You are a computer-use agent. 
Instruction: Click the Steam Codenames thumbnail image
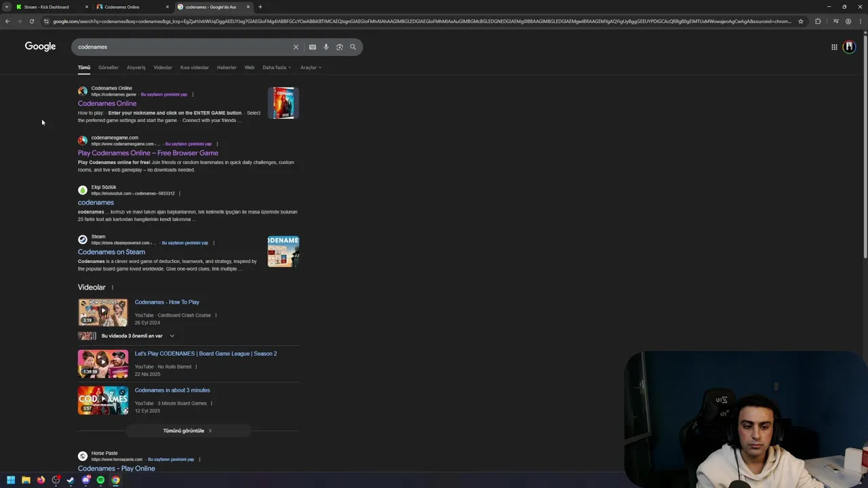tap(283, 251)
